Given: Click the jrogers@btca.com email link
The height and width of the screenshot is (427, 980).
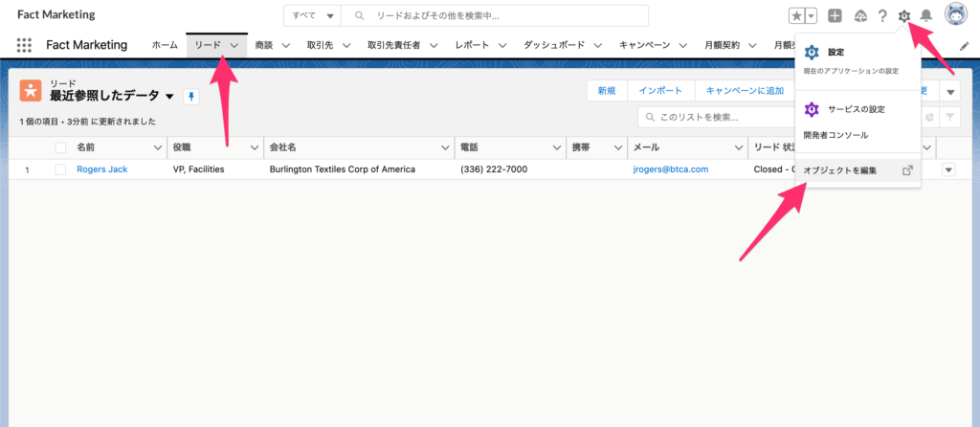Looking at the screenshot, I should pyautogui.click(x=671, y=169).
